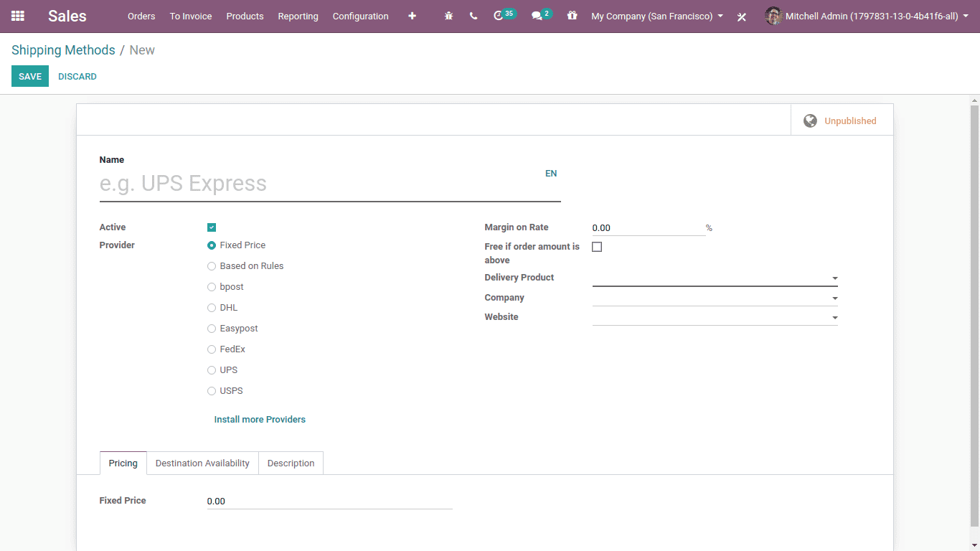Enable Free if order amount is above
The image size is (980, 551).
tap(597, 247)
